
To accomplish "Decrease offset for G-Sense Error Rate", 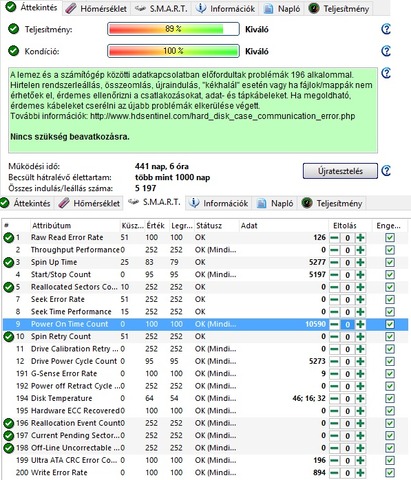I will click(334, 374).
